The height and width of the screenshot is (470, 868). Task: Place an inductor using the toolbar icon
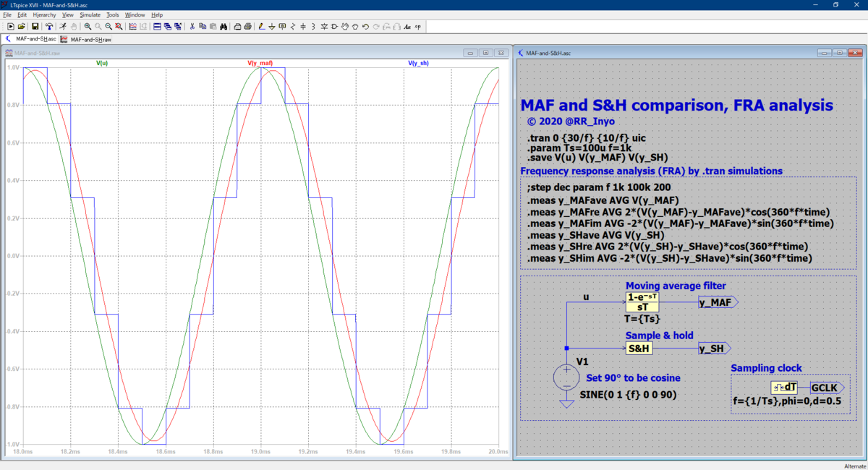(313, 26)
